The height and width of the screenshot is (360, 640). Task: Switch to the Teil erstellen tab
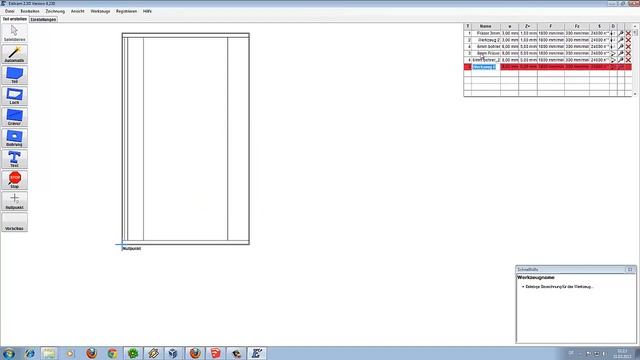point(14,19)
